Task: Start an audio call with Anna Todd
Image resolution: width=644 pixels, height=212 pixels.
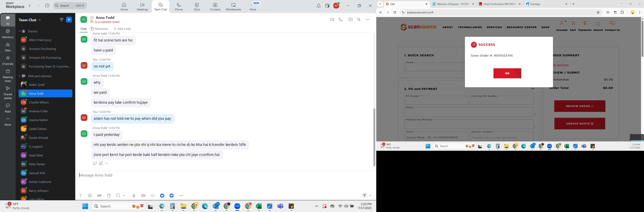Action: pyautogui.click(x=340, y=19)
